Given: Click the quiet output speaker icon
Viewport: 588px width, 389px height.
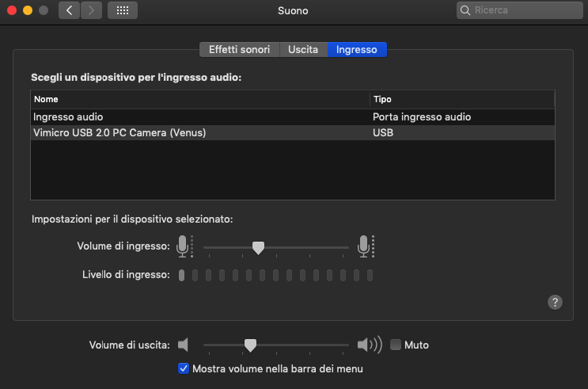Looking at the screenshot, I should (184, 345).
